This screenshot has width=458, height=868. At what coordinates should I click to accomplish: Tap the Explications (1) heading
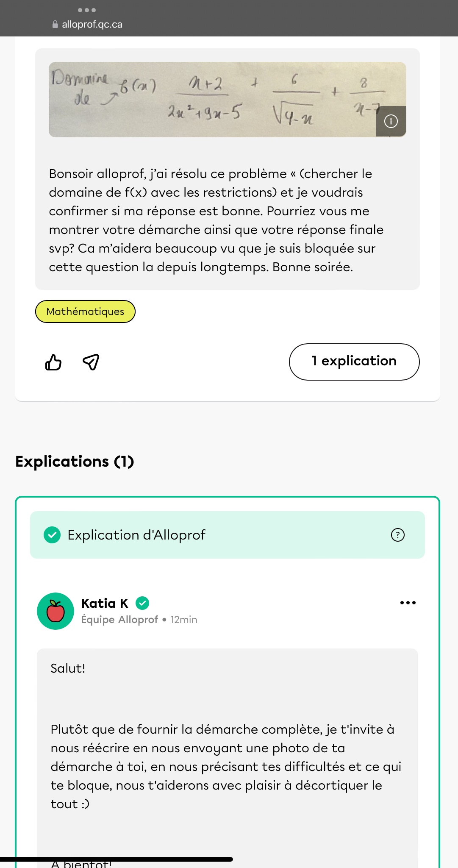tap(75, 461)
